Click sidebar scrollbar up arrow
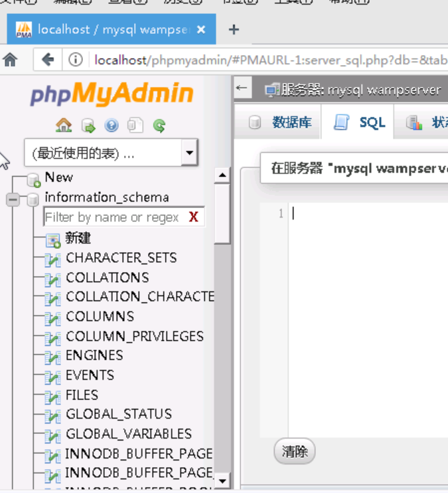Screen dimensions: 448x493 pos(222,175)
